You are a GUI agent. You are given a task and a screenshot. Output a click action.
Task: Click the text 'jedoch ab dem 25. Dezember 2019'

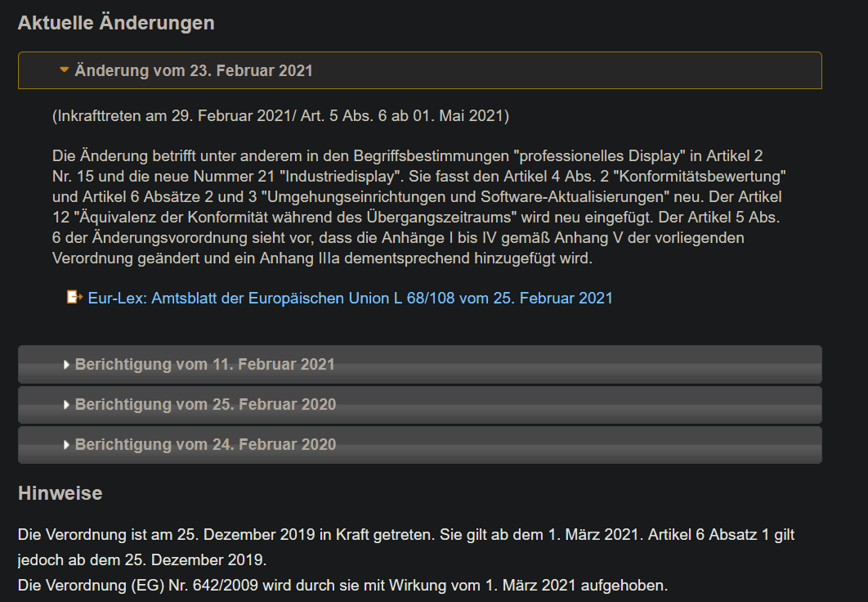point(141,561)
